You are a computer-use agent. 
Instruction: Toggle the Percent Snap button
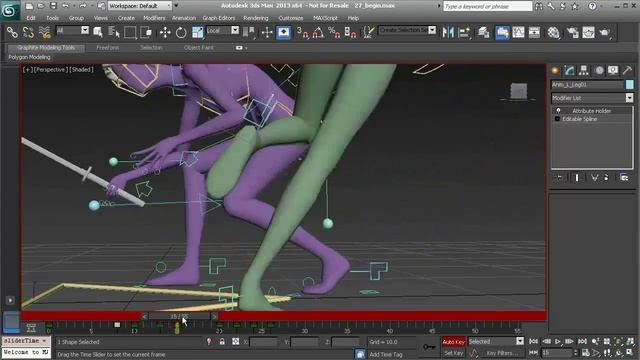[x=334, y=32]
